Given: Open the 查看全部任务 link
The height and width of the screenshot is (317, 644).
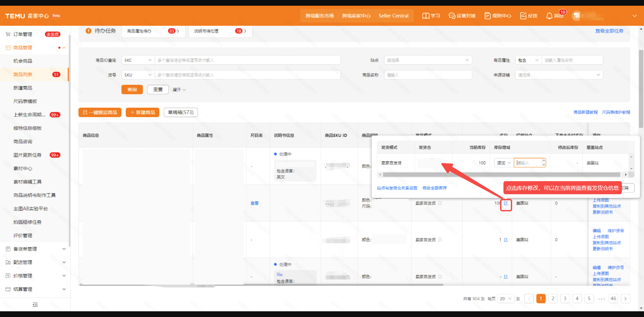Looking at the screenshot, I should click(x=609, y=31).
